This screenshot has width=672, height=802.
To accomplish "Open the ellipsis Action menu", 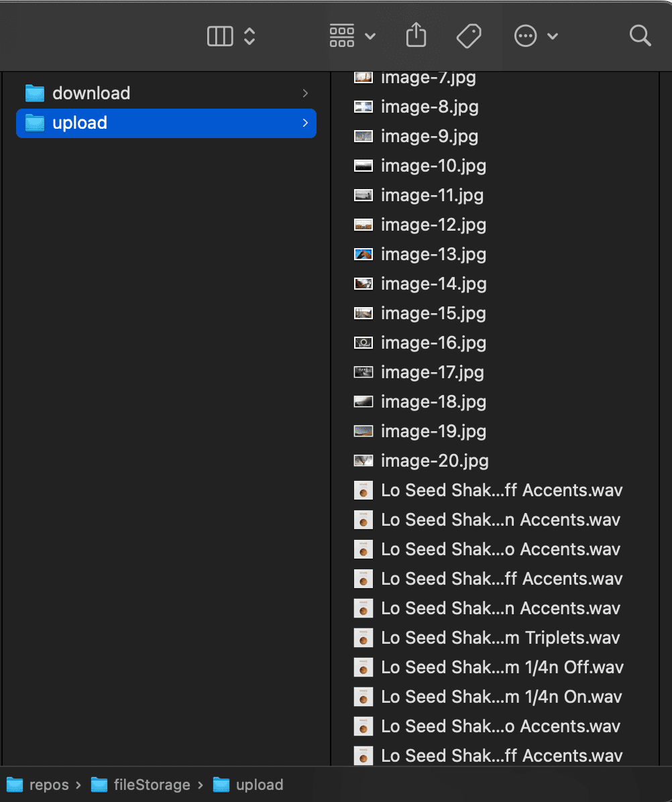I will point(535,36).
